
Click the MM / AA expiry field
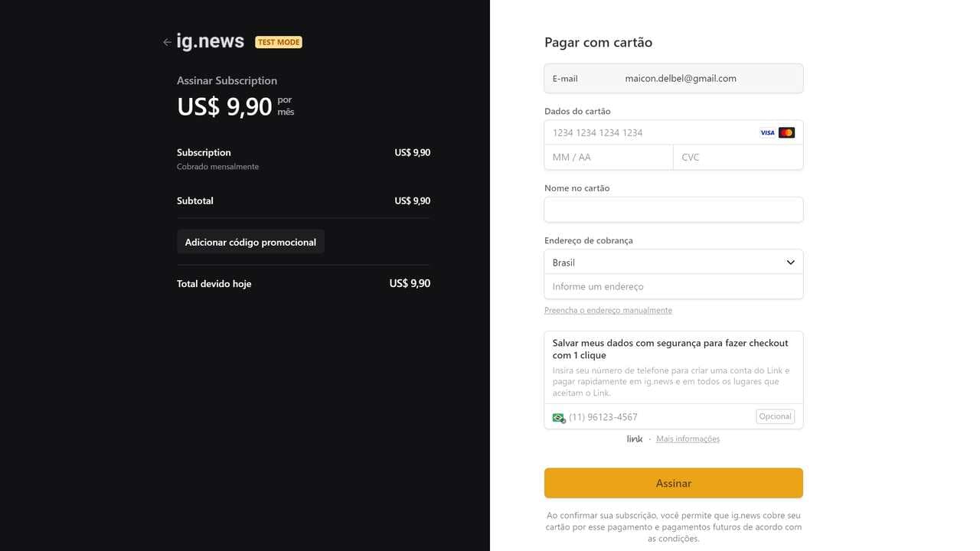[609, 157]
